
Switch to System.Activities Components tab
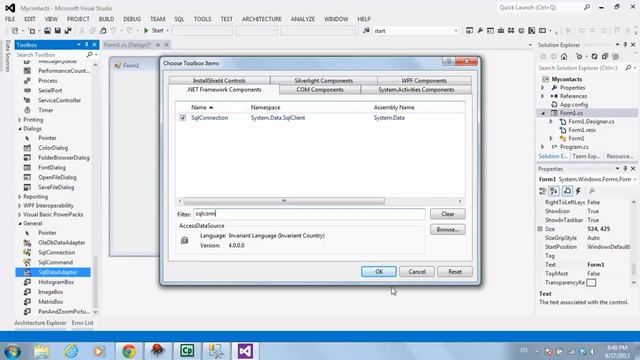416,90
